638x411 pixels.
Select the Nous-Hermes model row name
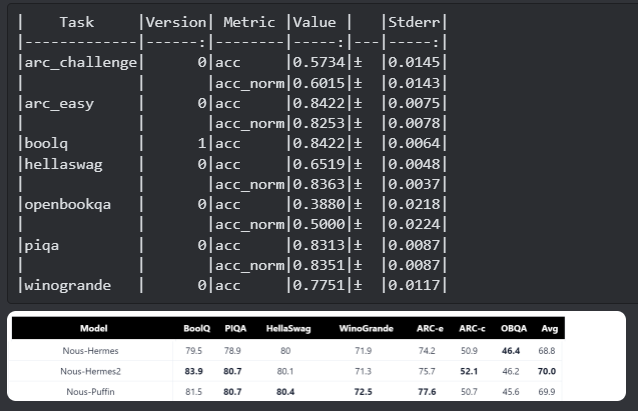click(90, 351)
